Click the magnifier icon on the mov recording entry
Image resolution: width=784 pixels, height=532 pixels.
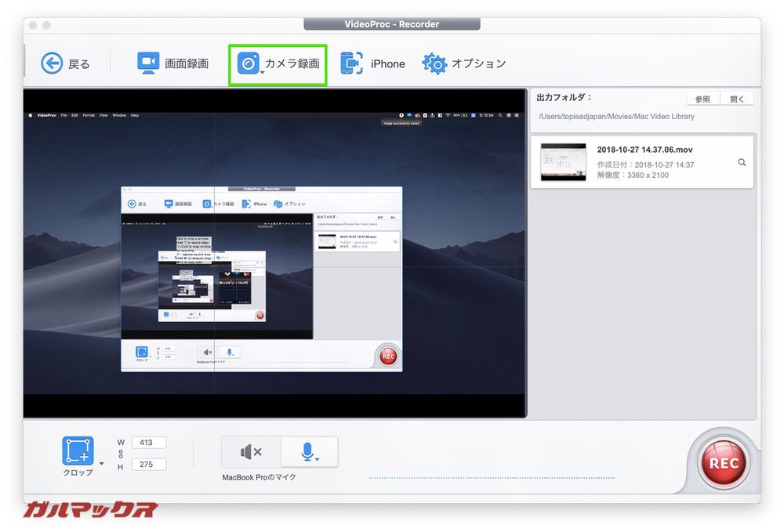click(x=742, y=162)
